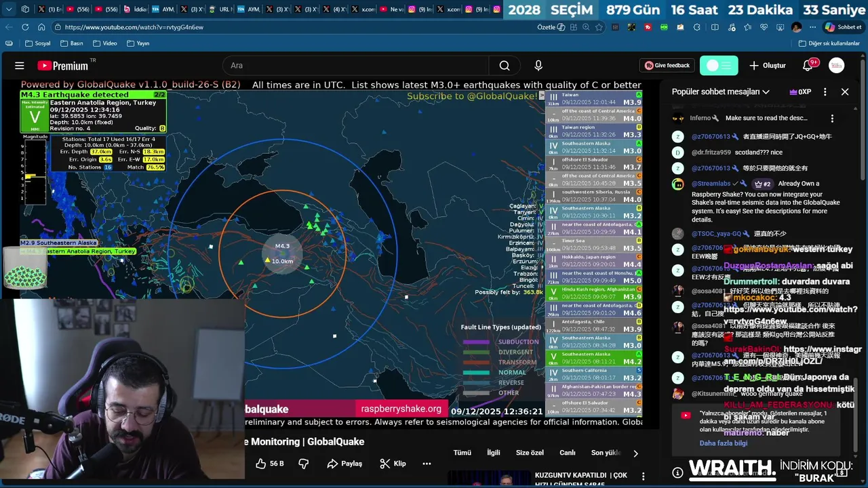This screenshot has height=488, width=868.
Task: Open workspaces icon left of tabs
Action: tap(25, 9)
